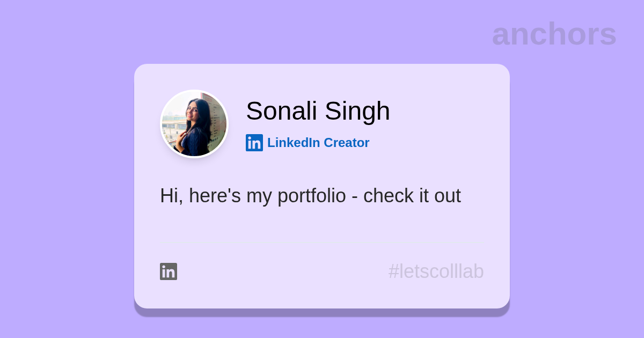Viewport: 644px width, 338px height.
Task: Click the anchors logo text
Action: (554, 34)
